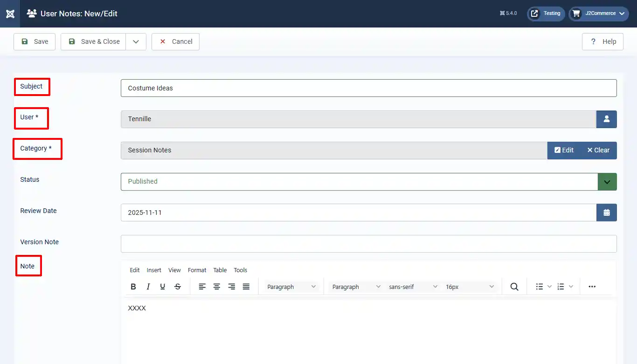Open the sans-serif font family dropdown
Screen dimensions: 637x364
click(413, 287)
